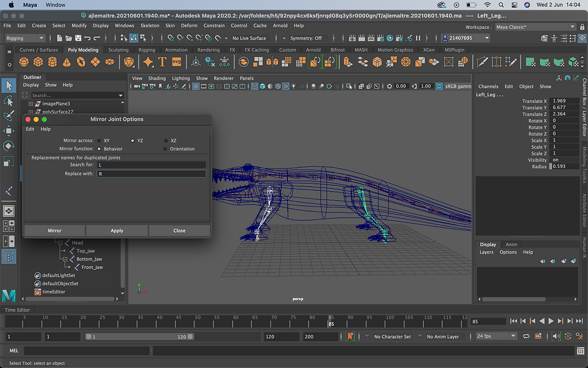
Task: Click the time slider frame 85 marker
Action: (x=331, y=321)
